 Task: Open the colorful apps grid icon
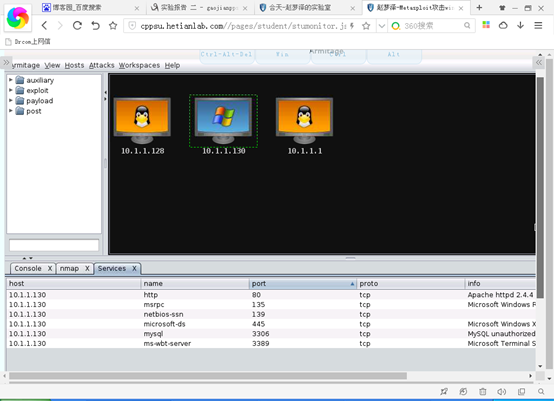(486, 25)
